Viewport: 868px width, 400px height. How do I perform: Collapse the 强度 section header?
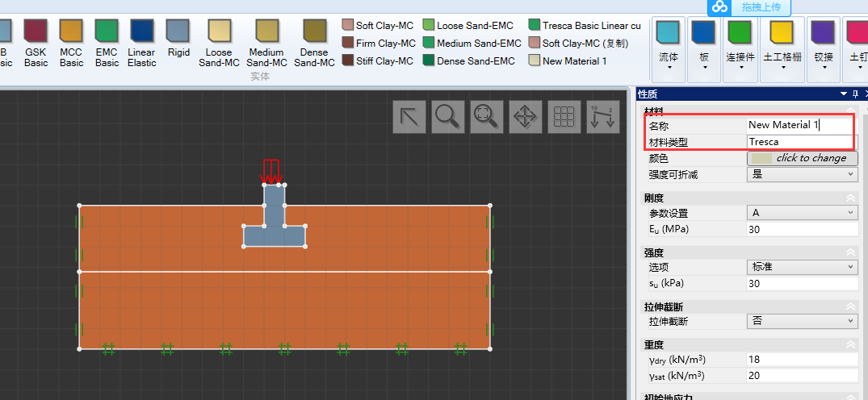pos(851,252)
